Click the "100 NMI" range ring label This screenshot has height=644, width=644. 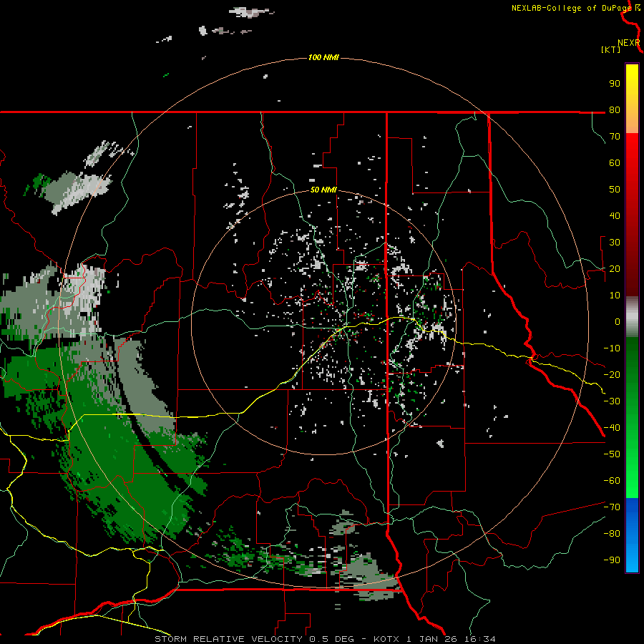pyautogui.click(x=323, y=57)
